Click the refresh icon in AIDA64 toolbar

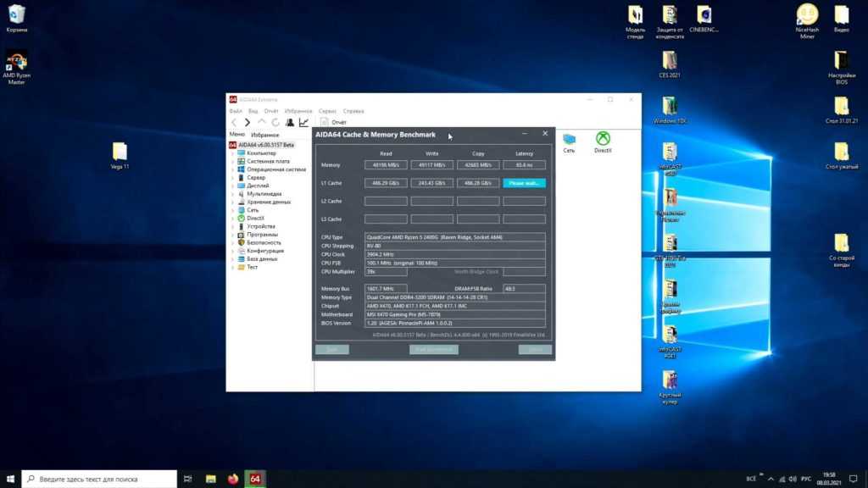pos(275,123)
